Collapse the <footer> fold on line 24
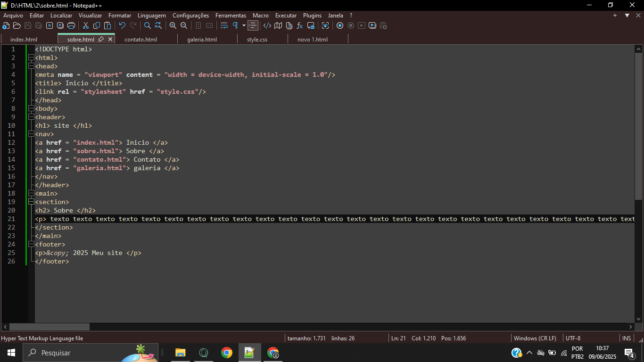This screenshot has height=362, width=644. pos(31,244)
